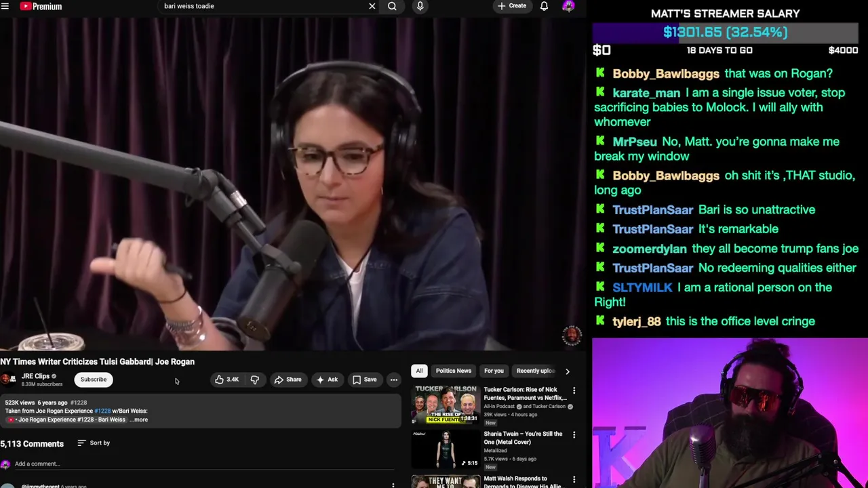Click the '5,113 Comments' heading
The height and width of the screenshot is (488, 868).
pos(32,444)
